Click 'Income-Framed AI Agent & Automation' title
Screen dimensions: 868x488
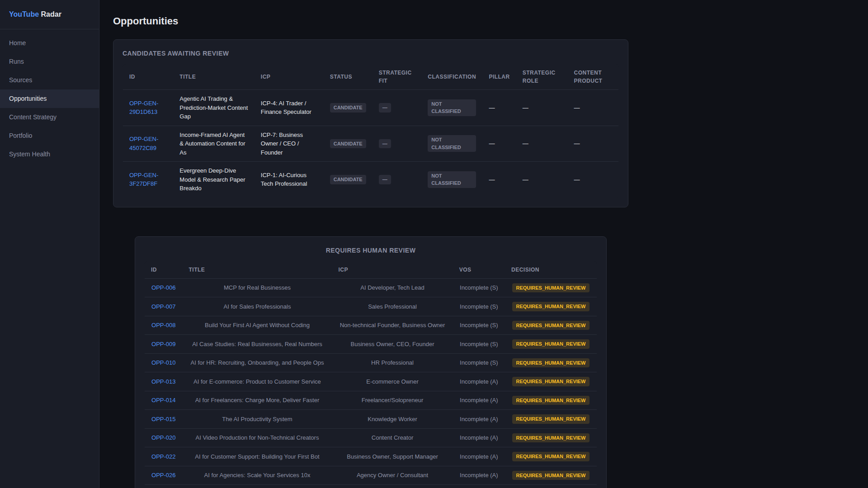(212, 144)
